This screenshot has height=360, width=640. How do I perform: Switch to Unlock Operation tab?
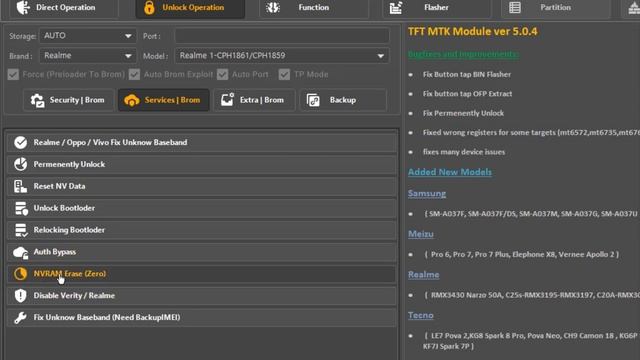(x=190, y=8)
